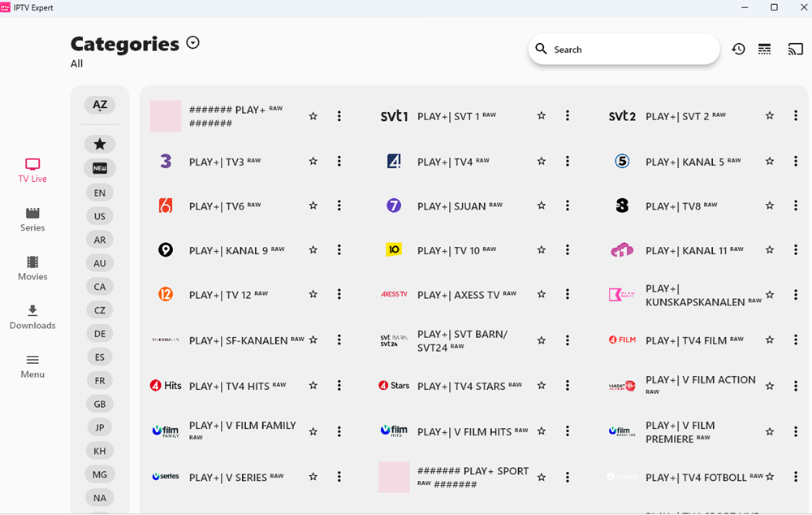
Task: Select CZ category filter
Action: point(100,309)
